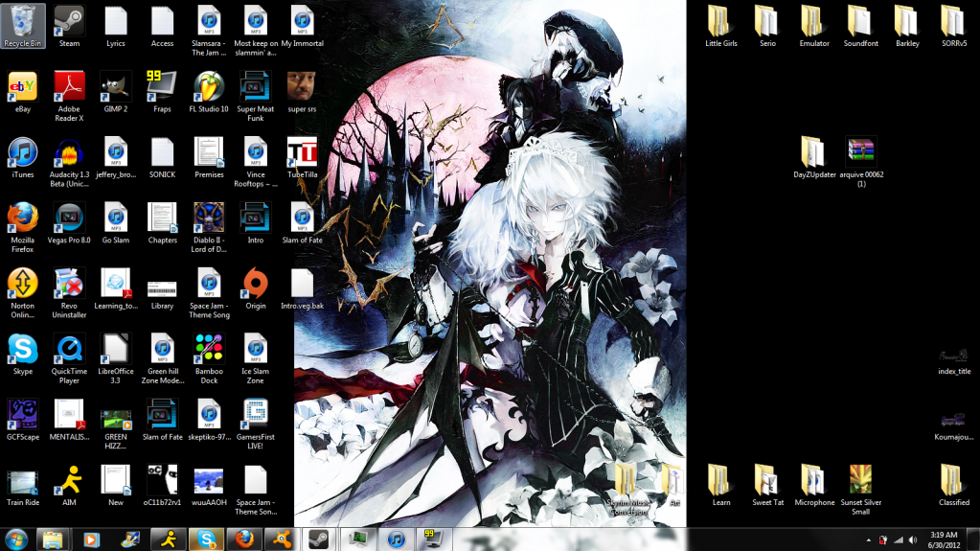This screenshot has width=980, height=551.
Task: Select the Lyrics file icon
Action: click(116, 26)
